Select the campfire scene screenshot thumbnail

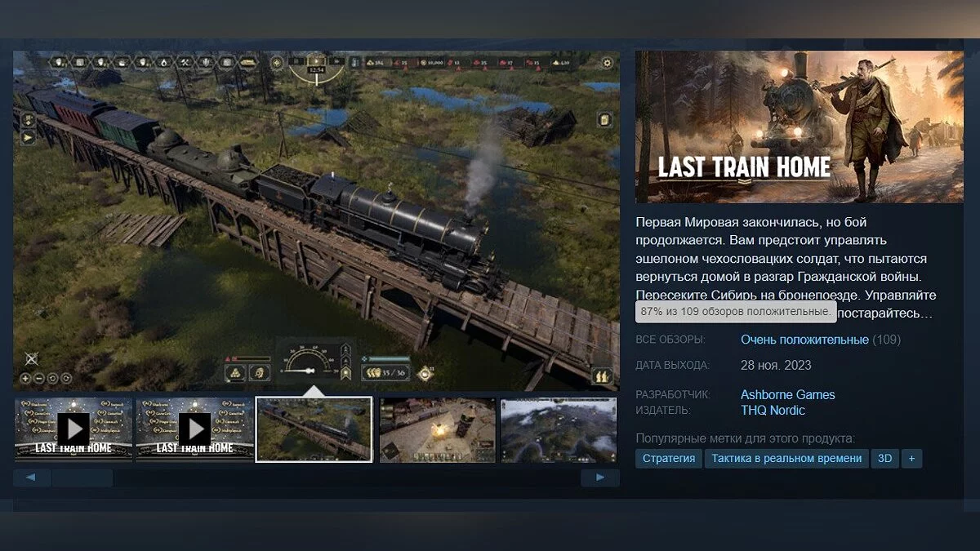tap(438, 429)
